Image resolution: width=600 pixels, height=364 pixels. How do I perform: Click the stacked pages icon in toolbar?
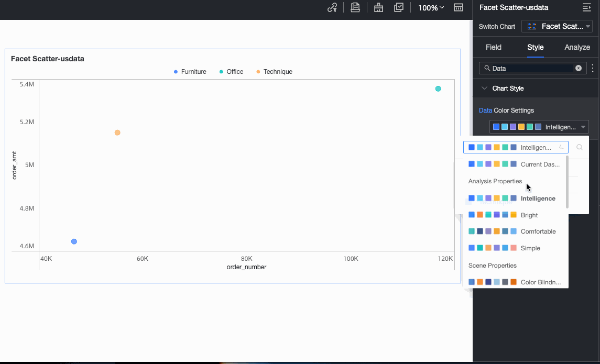355,8
